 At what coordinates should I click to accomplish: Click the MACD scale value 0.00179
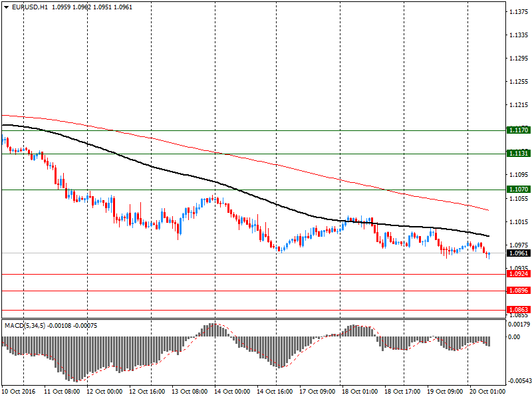coord(519,325)
